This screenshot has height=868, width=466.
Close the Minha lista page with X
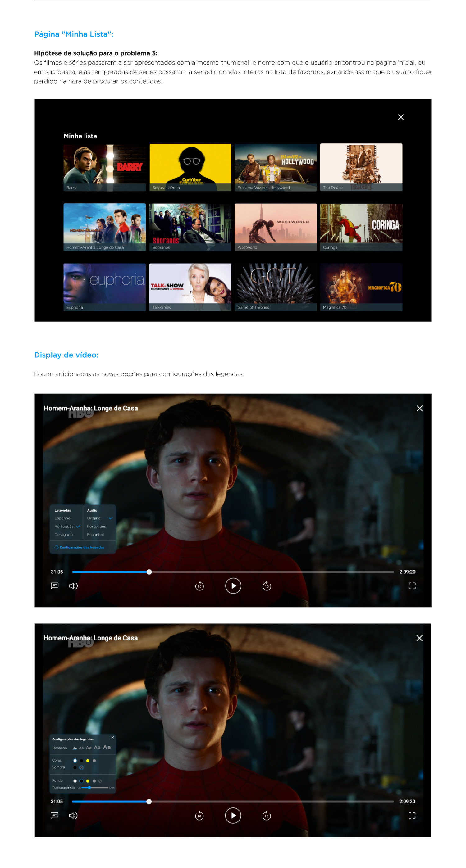pyautogui.click(x=400, y=117)
